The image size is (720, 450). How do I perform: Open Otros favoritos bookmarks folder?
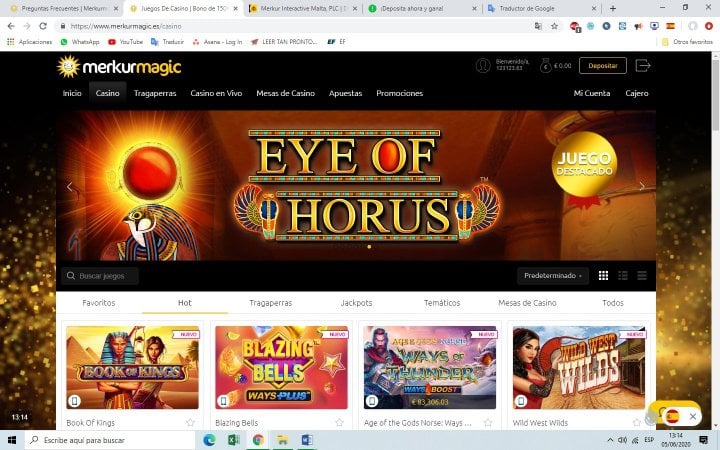click(687, 42)
